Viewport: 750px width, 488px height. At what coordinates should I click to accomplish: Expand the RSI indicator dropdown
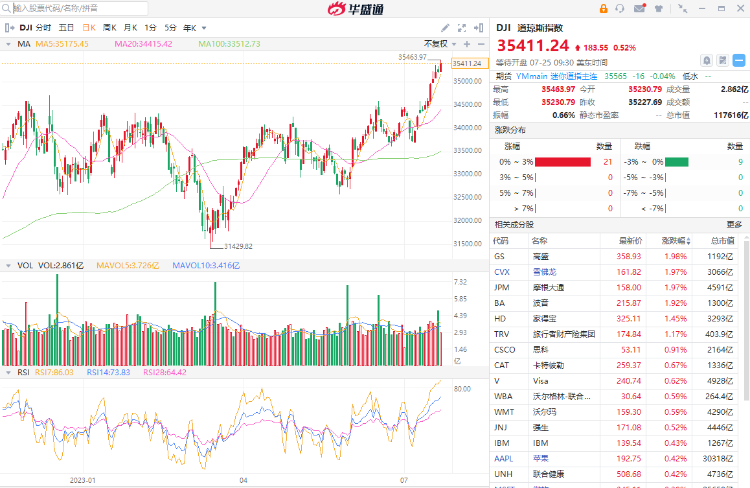point(8,372)
